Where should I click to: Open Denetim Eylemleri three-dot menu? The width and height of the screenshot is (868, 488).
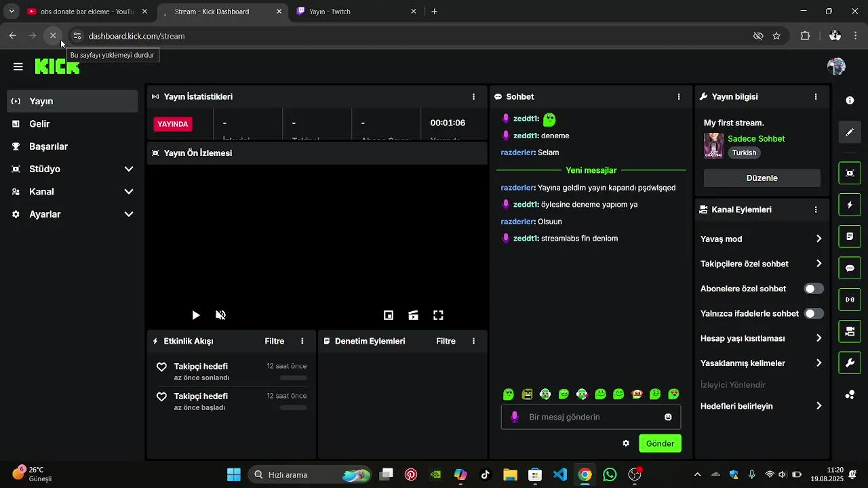click(x=473, y=341)
